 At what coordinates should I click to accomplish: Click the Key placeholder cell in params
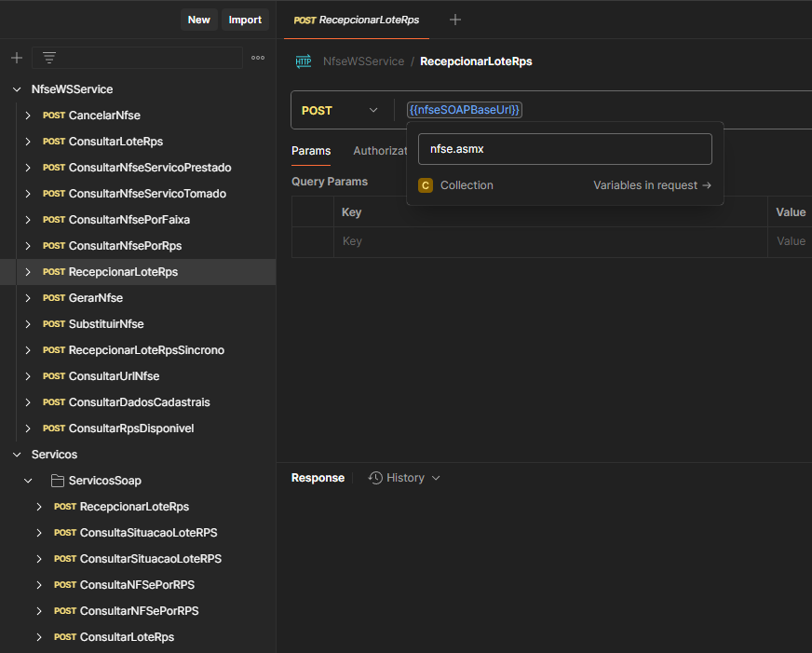[550, 241]
